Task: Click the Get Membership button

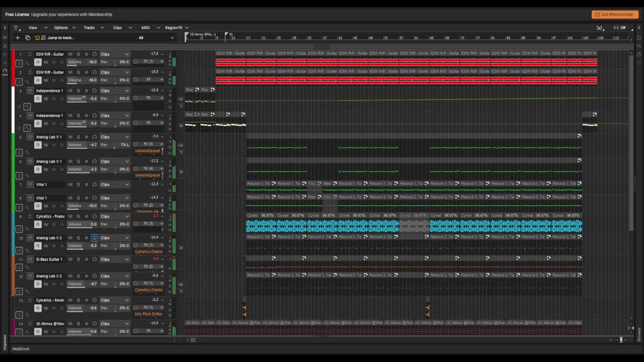Action: click(615, 15)
